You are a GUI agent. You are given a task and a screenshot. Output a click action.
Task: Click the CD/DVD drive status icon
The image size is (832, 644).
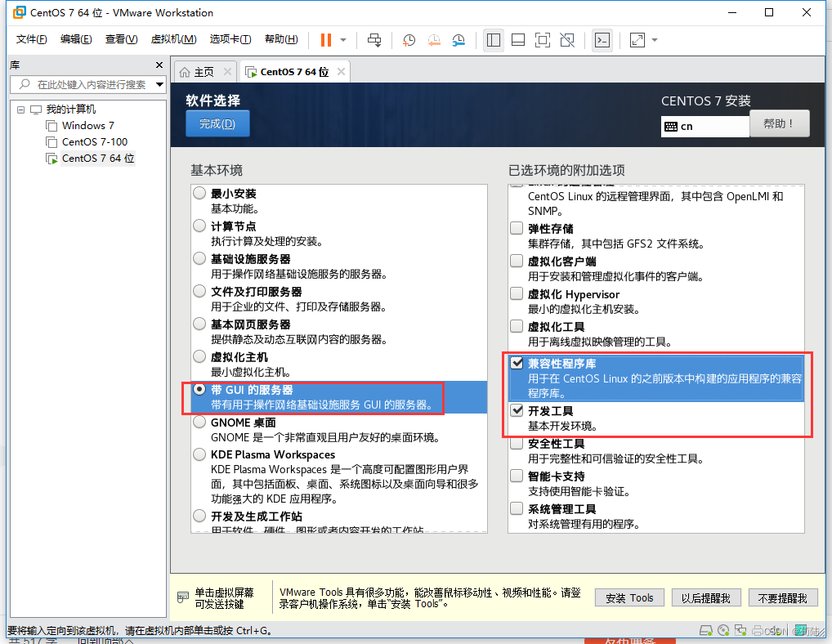pyautogui.click(x=722, y=630)
